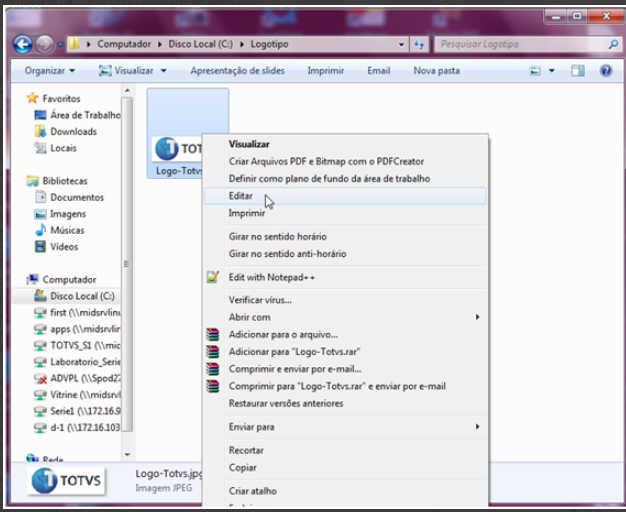Choose Imprimir in the context menu
The height and width of the screenshot is (512, 626).
pyautogui.click(x=345, y=213)
